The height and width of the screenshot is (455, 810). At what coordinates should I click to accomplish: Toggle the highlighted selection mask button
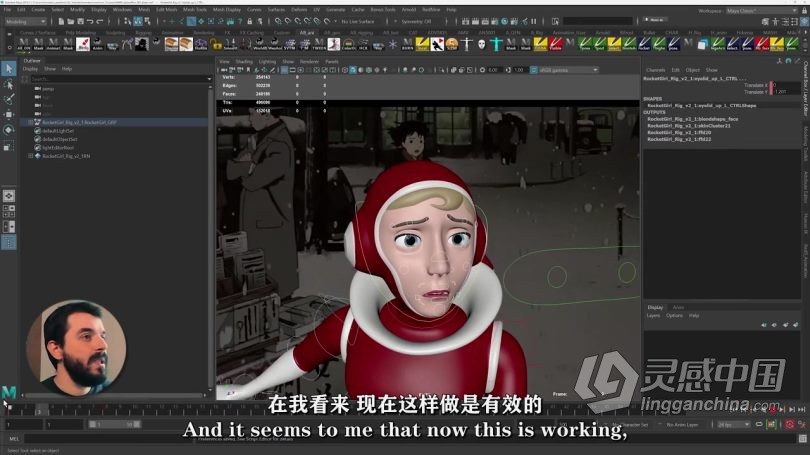pyautogui.click(x=191, y=21)
